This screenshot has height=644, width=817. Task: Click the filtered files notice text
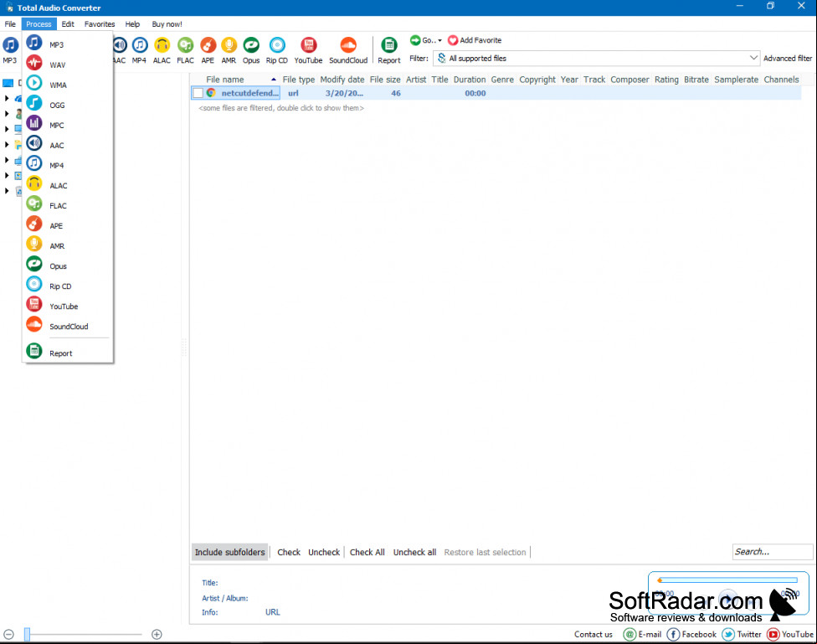[281, 108]
